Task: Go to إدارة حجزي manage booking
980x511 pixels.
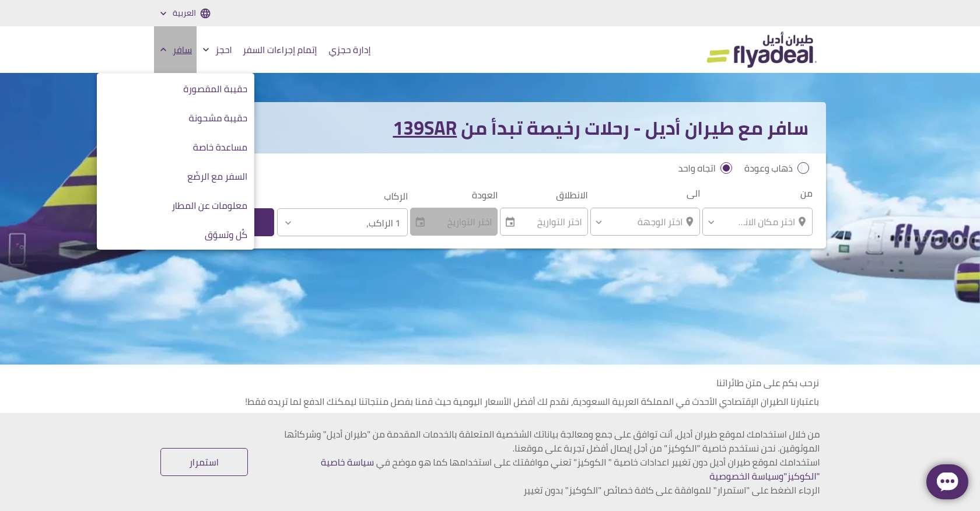Action: click(350, 50)
